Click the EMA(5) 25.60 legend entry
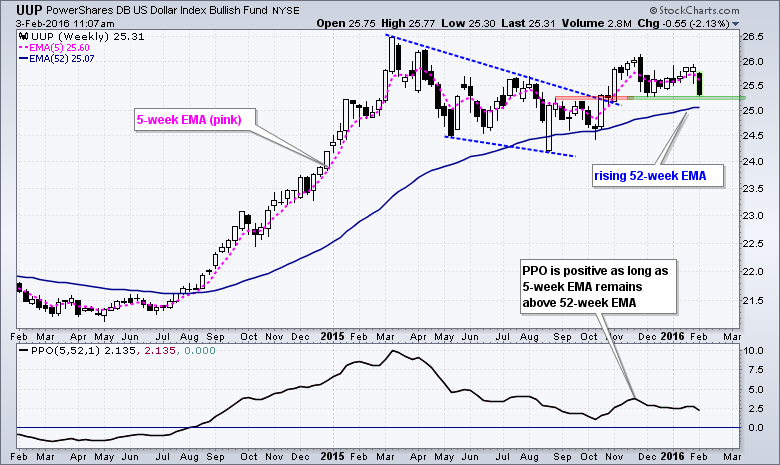This screenshot has width=780, height=465. pos(54,48)
